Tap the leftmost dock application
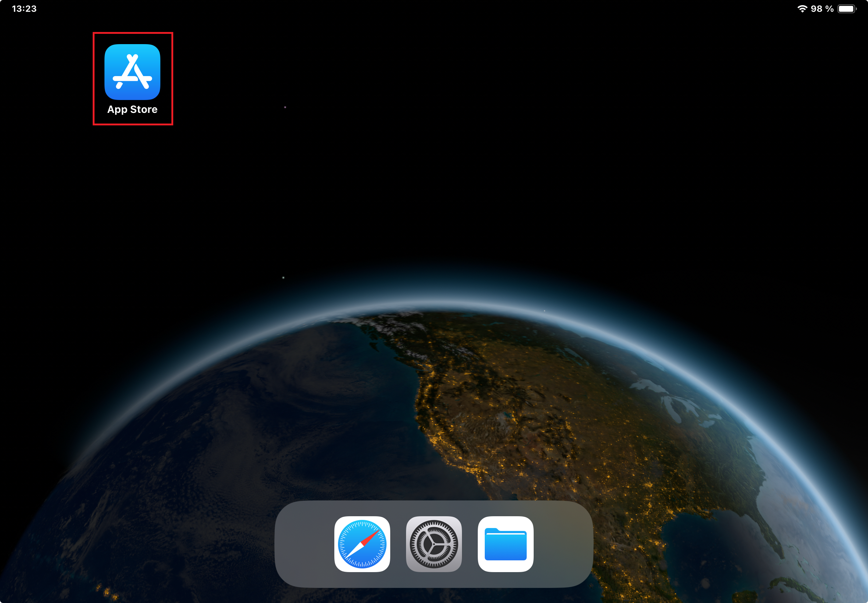Viewport: 868px width, 603px height. (x=362, y=544)
